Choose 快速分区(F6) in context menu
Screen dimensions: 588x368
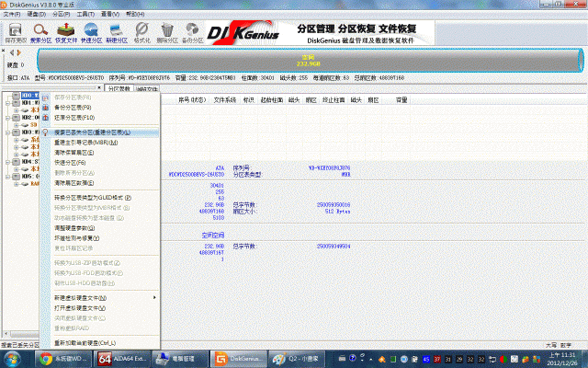click(100, 163)
